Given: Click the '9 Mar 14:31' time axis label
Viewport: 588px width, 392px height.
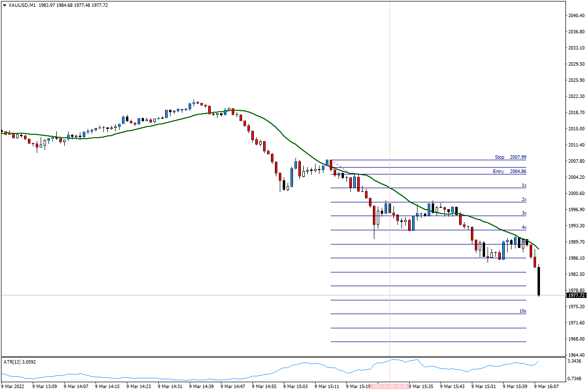Looking at the screenshot, I should (x=170, y=387).
